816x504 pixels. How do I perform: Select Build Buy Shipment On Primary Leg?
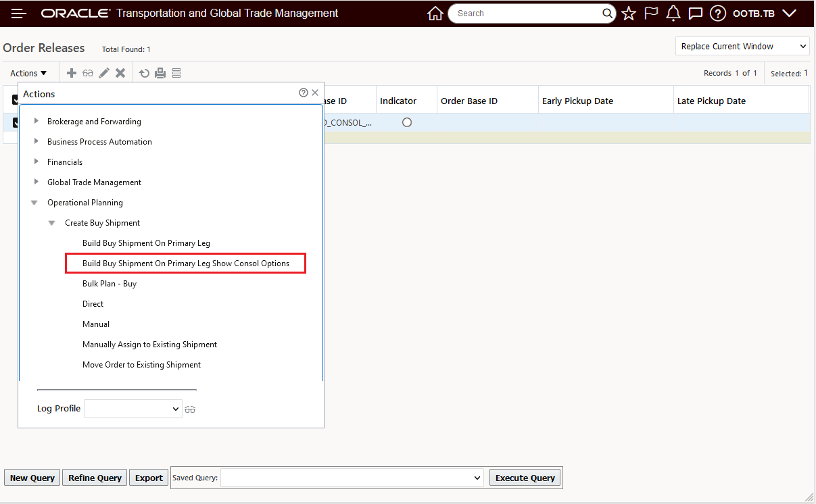click(x=147, y=243)
